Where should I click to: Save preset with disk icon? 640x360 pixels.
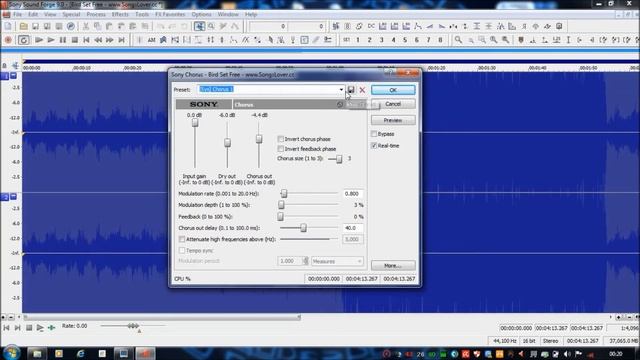pyautogui.click(x=351, y=90)
